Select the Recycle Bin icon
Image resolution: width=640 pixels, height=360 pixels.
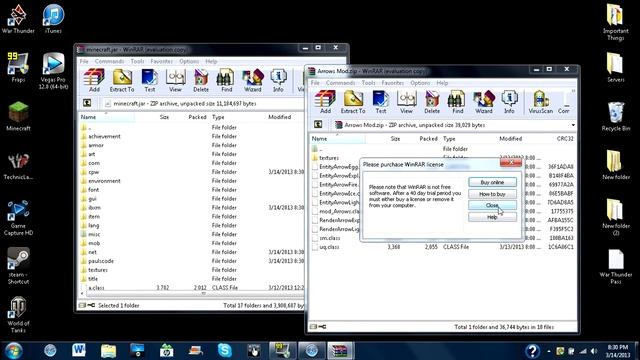[x=616, y=116]
